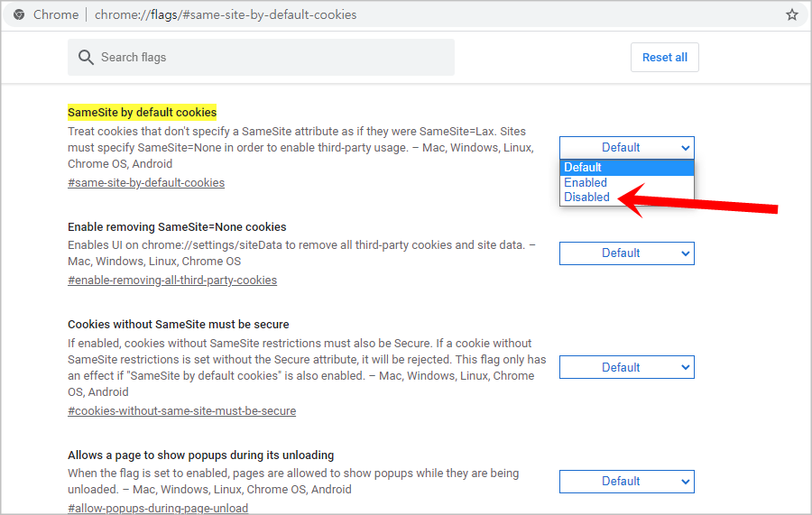812x515 pixels.
Task: Click the Enable removing SameSite=None cookies heading
Action: (x=177, y=226)
